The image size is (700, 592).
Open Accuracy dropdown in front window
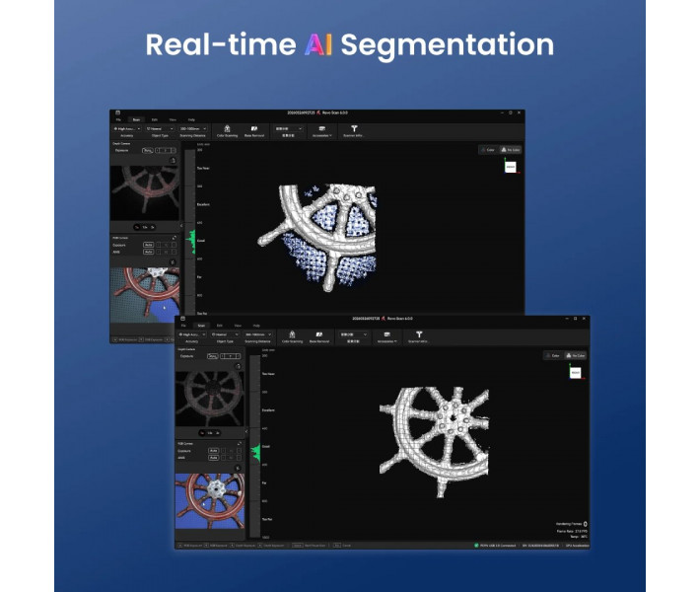click(191, 334)
